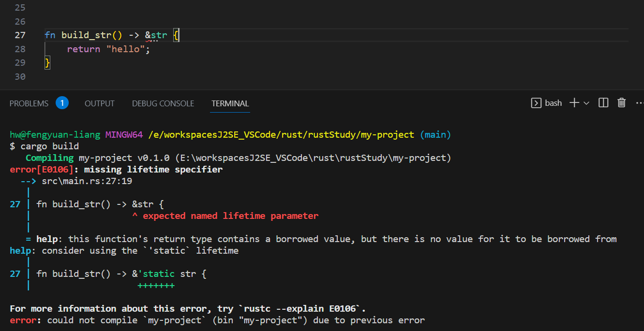Image resolution: width=644 pixels, height=331 pixels.
Task: Click the hw@fengyuan-liang prompt user text
Action: point(55,135)
